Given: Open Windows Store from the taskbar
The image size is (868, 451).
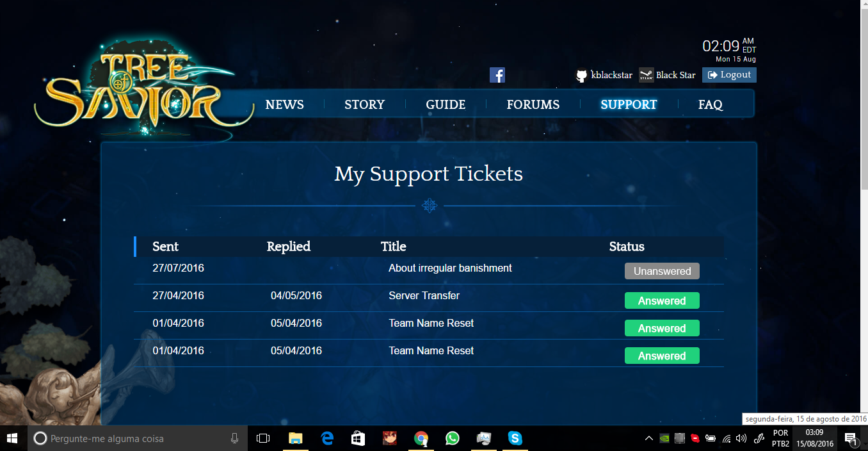Looking at the screenshot, I should pyautogui.click(x=358, y=439).
